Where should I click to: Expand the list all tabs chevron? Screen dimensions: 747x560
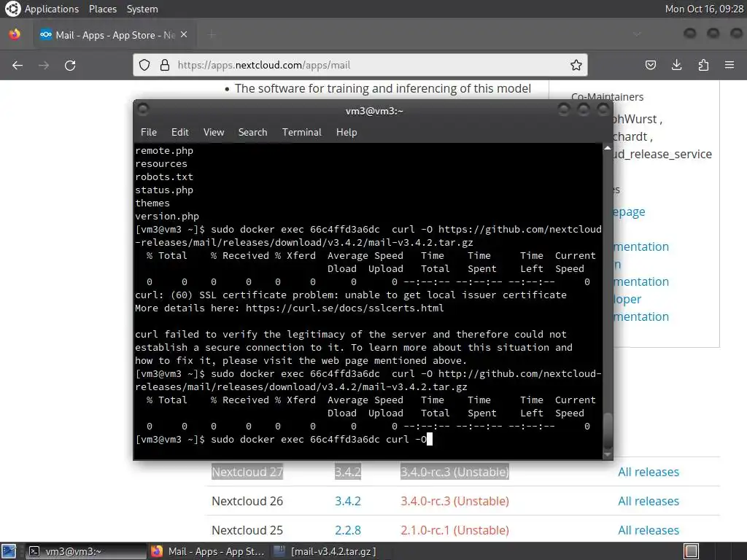[637, 34]
